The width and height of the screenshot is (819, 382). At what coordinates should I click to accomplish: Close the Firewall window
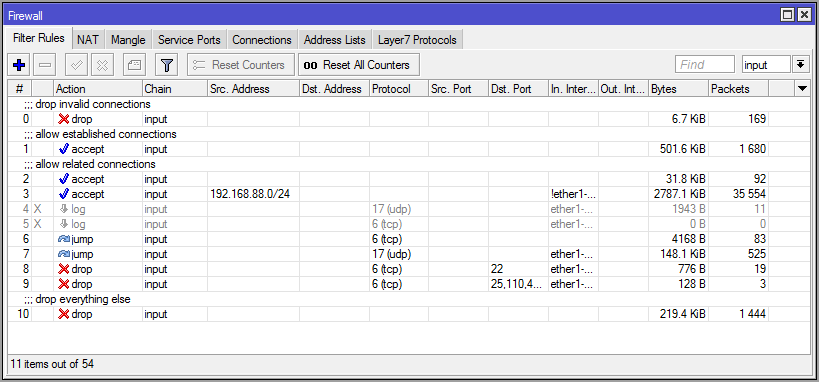(803, 16)
